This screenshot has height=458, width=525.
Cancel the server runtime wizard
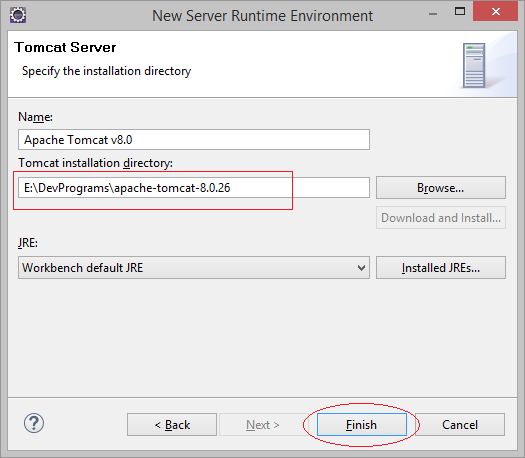pyautogui.click(x=460, y=425)
